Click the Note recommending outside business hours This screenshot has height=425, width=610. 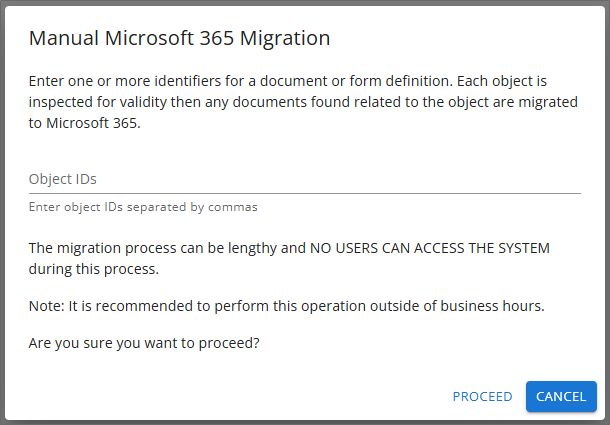[286, 306]
